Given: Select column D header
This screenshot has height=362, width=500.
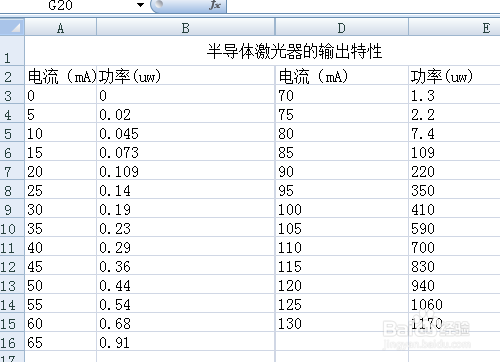Looking at the screenshot, I should 342,27.
